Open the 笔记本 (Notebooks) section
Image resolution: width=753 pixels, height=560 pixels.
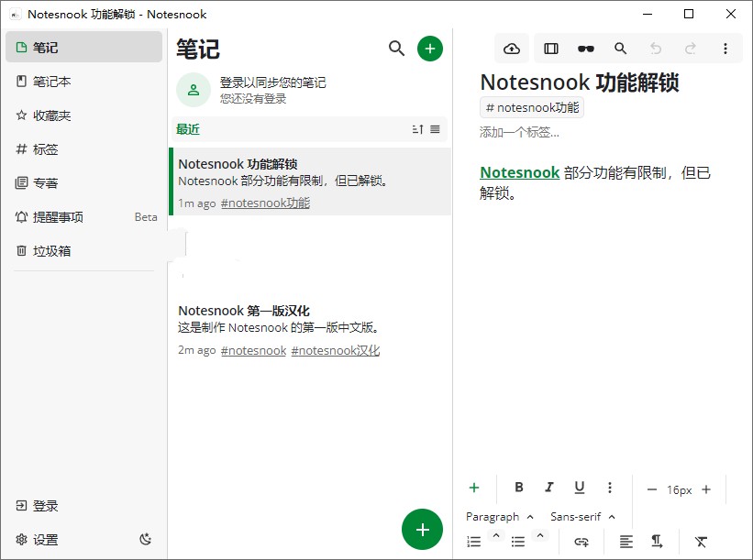point(83,81)
